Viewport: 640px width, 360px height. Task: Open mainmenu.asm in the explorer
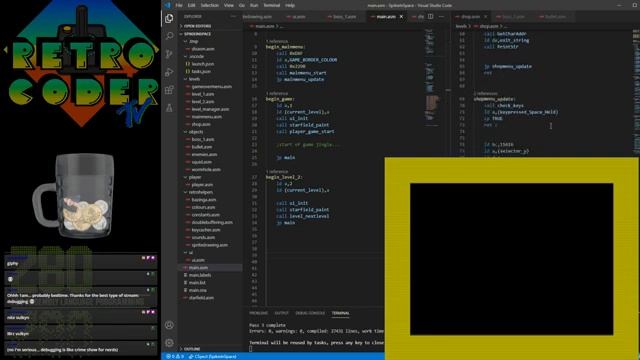click(x=207, y=117)
